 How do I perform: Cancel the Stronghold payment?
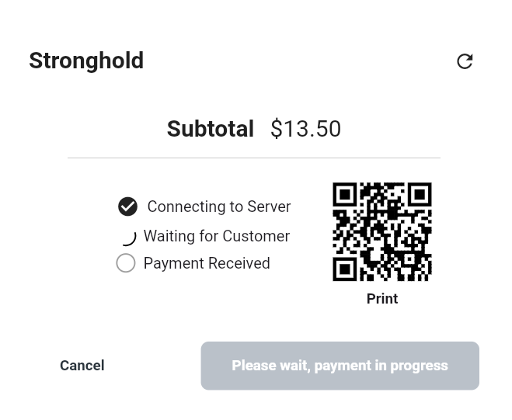click(82, 366)
